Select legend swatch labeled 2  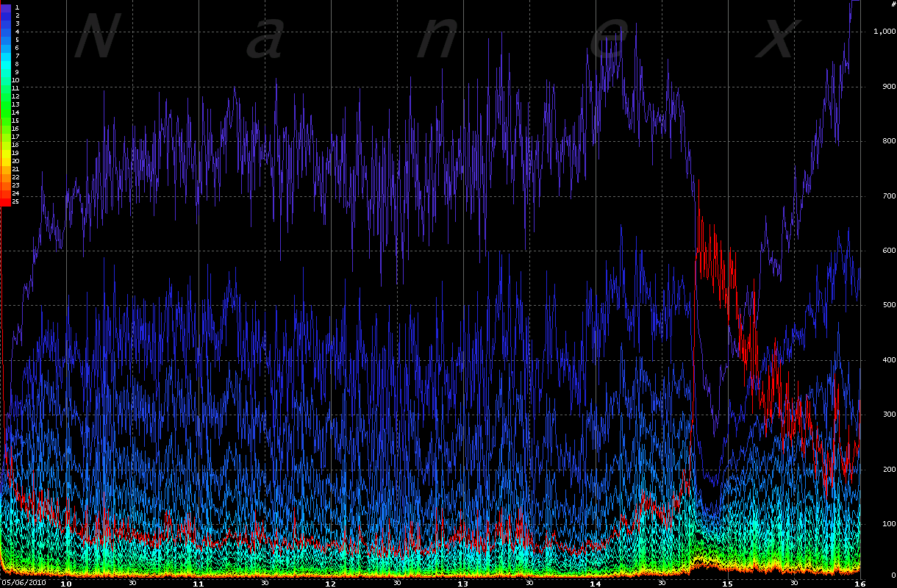tap(5, 15)
